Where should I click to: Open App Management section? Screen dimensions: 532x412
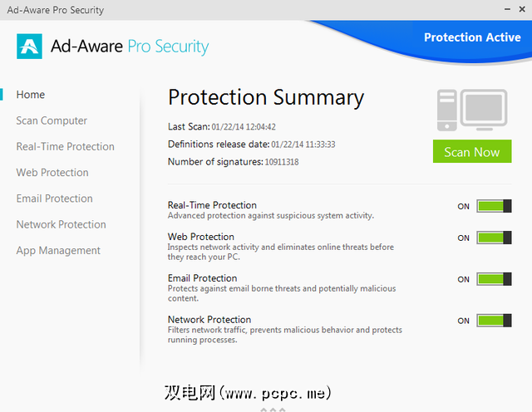[x=58, y=250]
